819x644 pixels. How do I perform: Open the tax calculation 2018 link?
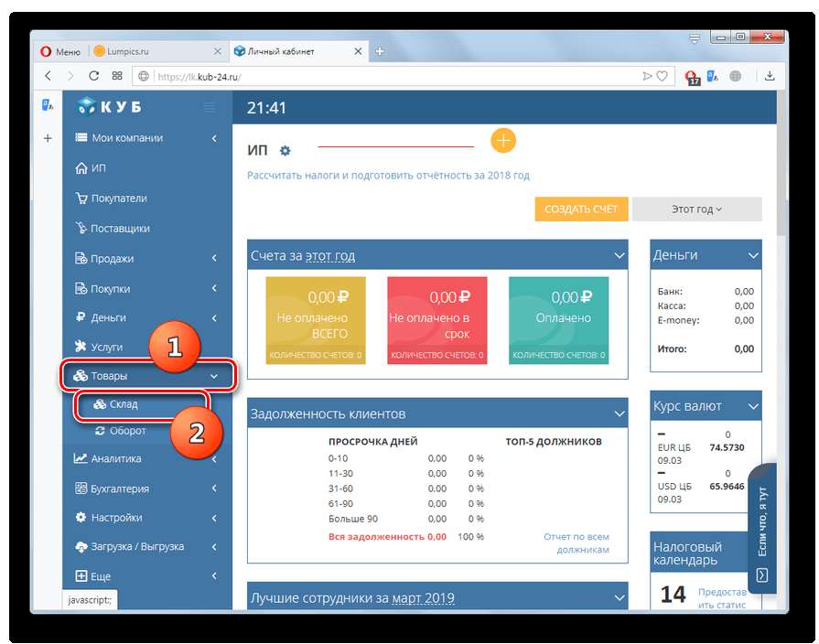tap(388, 176)
